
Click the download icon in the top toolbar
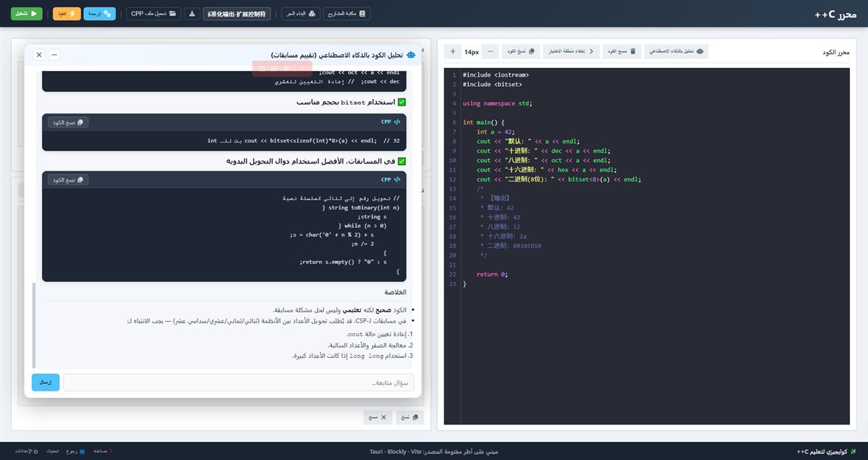click(x=192, y=13)
